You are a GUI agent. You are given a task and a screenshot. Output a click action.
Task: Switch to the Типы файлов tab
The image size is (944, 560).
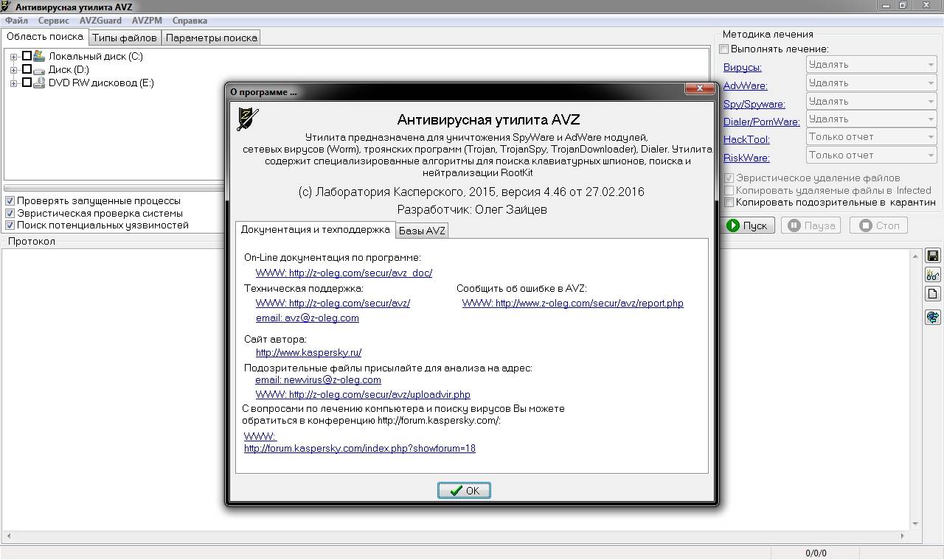point(125,38)
